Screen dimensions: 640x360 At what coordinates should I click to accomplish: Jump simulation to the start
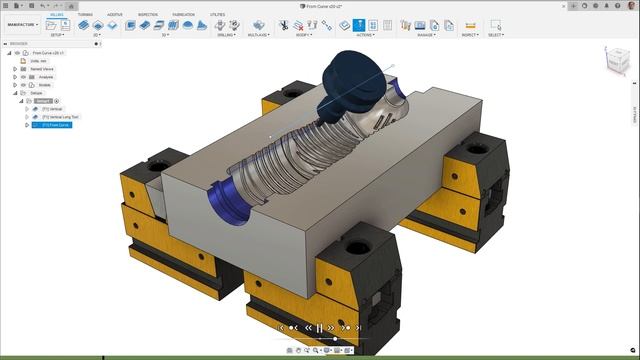tap(280, 328)
